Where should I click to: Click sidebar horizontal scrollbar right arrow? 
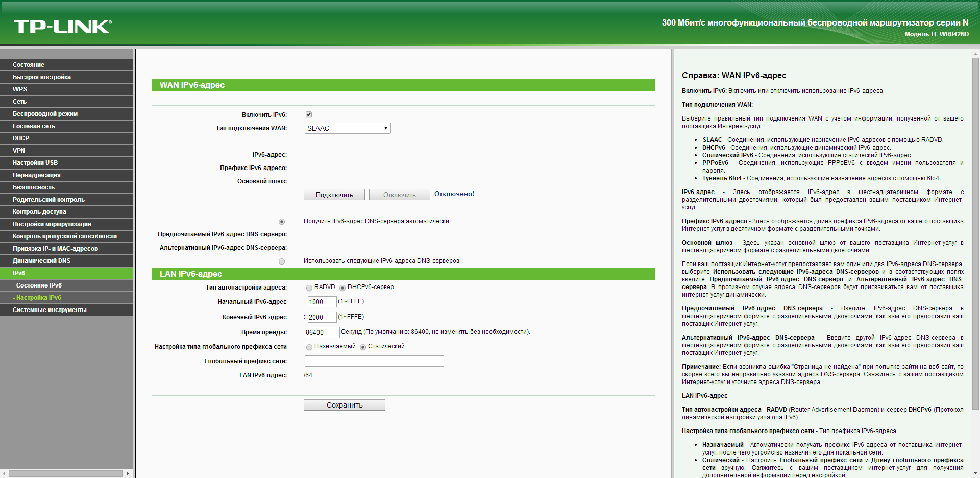(x=128, y=473)
